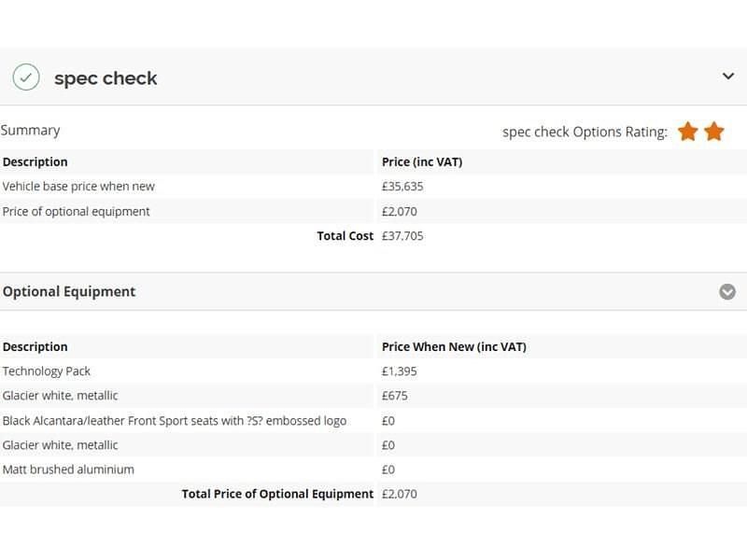Click the first orange rating star
747x560 pixels.
(688, 132)
